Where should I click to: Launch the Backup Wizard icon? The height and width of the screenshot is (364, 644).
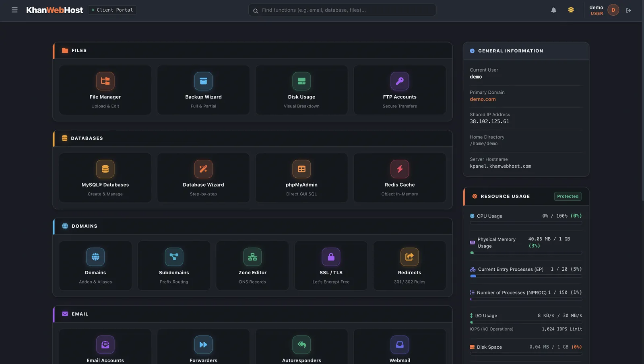pos(203,81)
